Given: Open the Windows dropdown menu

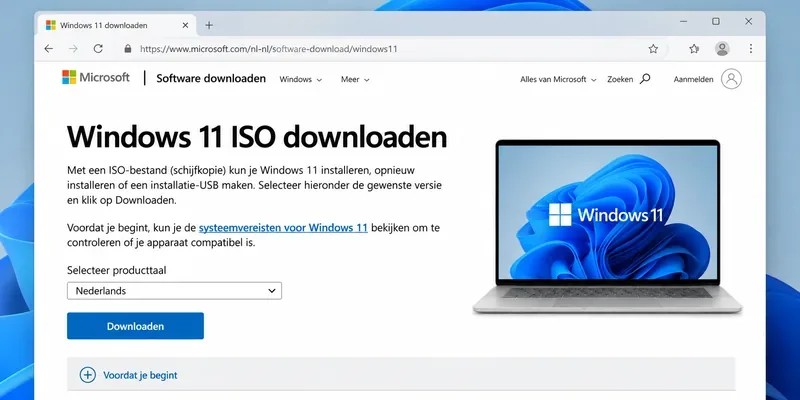Looking at the screenshot, I should [x=301, y=80].
